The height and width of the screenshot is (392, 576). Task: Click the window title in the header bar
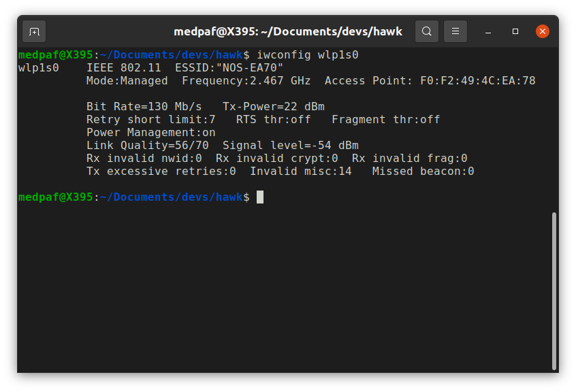[287, 31]
